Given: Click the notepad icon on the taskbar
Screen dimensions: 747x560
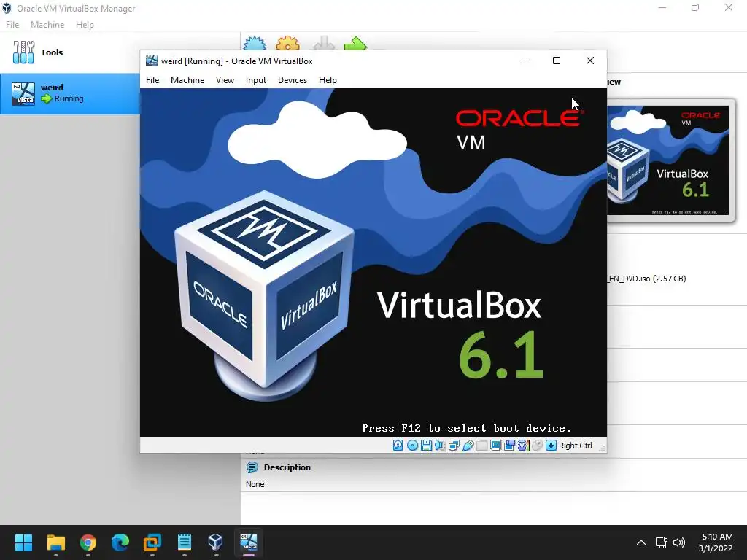Looking at the screenshot, I should 185,542.
